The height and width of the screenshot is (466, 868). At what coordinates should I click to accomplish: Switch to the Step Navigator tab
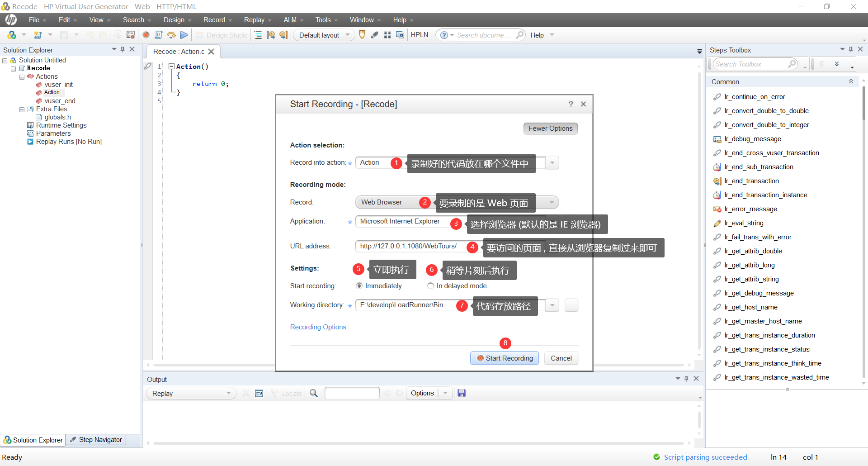[x=96, y=440]
